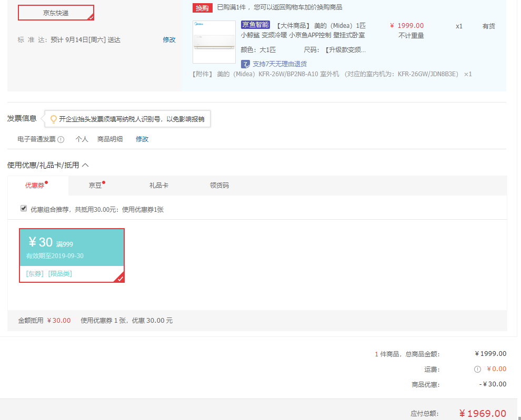Click the 7-day return shield icon
The width and height of the screenshot is (521, 420).
(x=245, y=64)
